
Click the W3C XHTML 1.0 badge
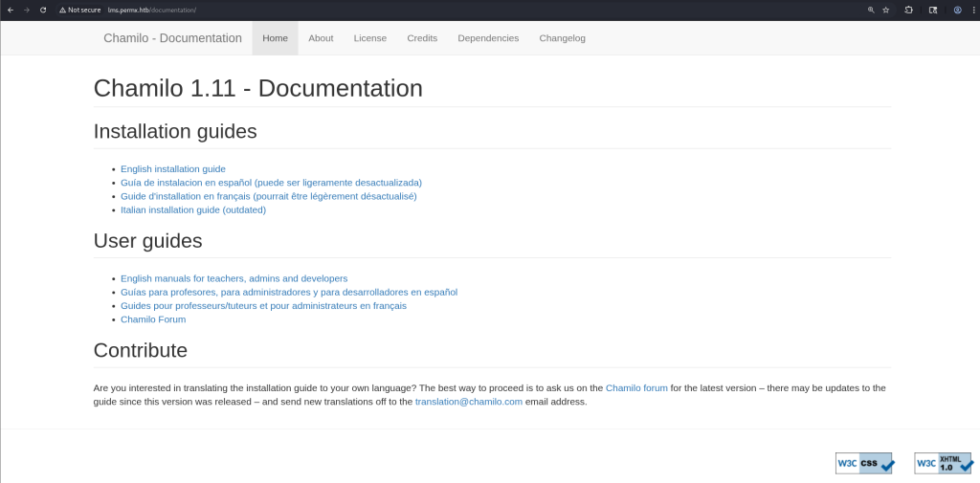(943, 463)
